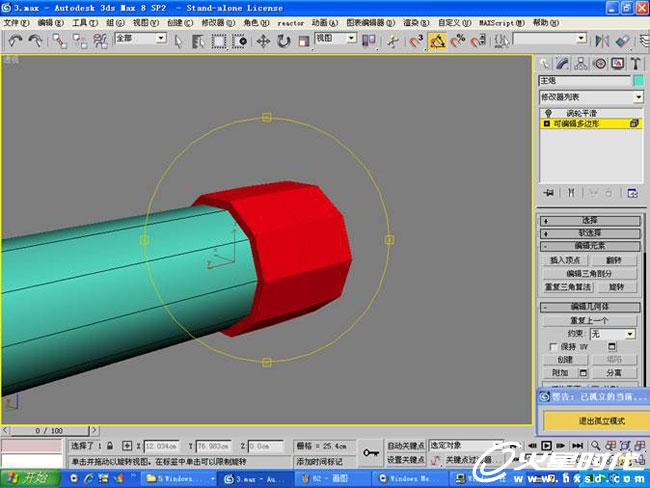
Task: Collapse the 编辑几何体 rollout
Action: [x=590, y=307]
